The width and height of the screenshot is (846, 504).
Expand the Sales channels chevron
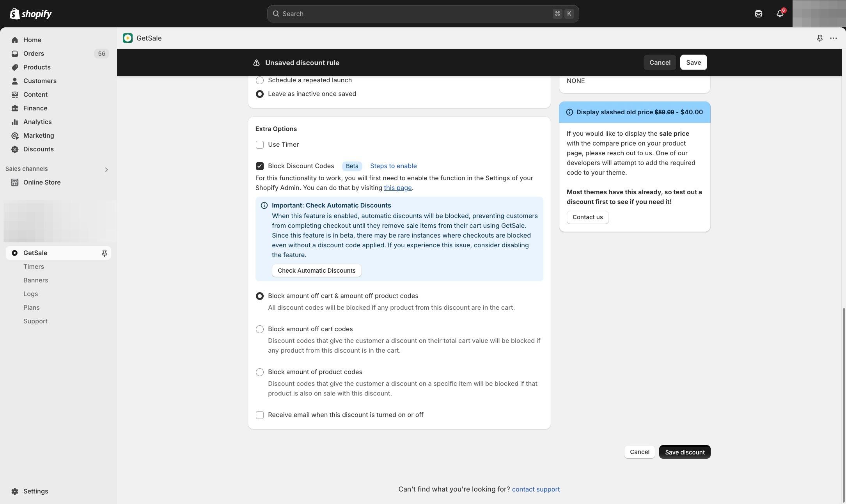[x=106, y=169]
